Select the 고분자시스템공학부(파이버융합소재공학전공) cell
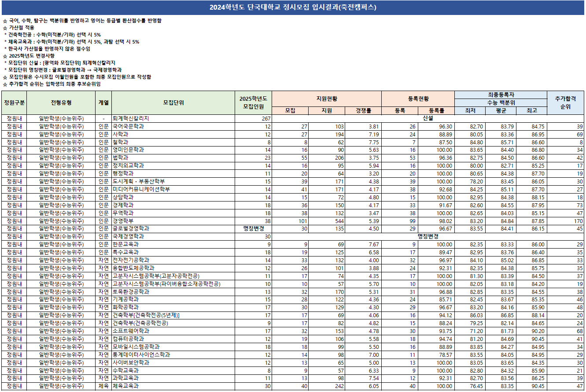The width and height of the screenshot is (586, 392). [173, 284]
